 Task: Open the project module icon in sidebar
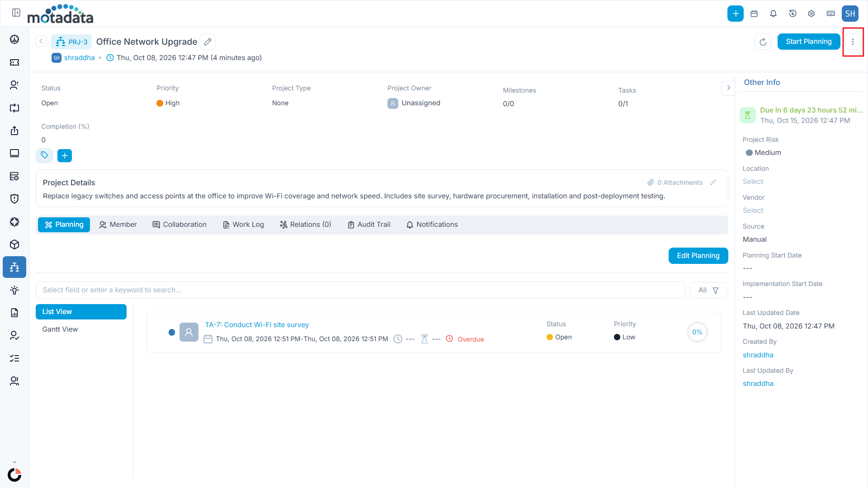[14, 267]
